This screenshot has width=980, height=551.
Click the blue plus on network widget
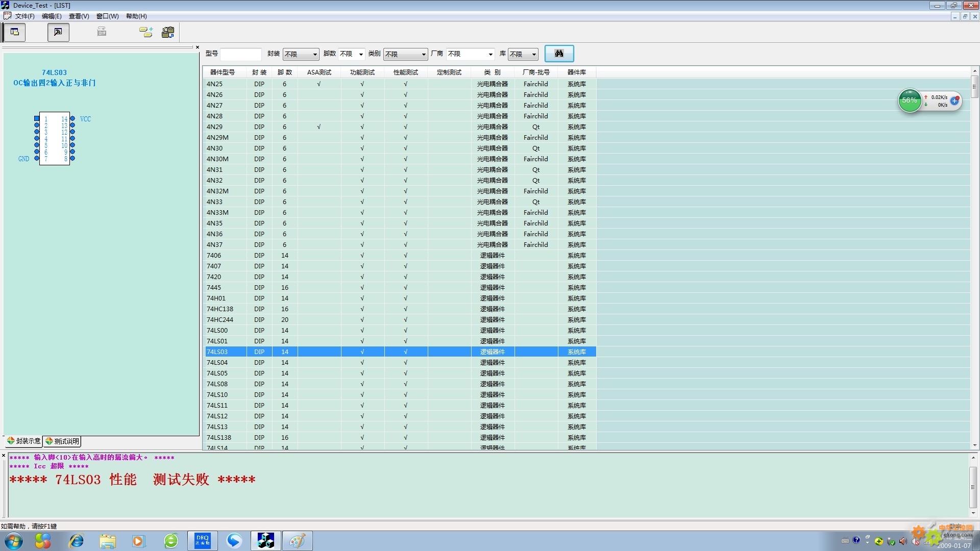pos(954,101)
